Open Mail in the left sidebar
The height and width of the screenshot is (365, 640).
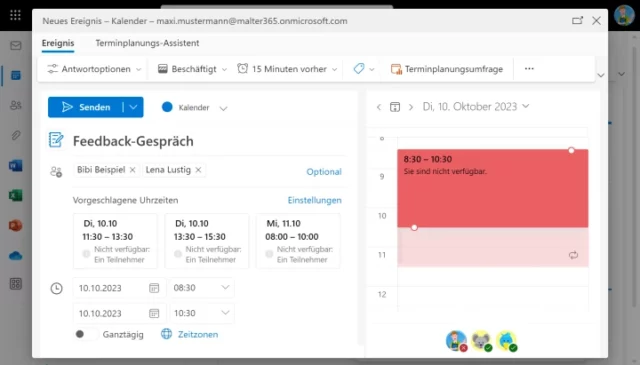point(16,45)
